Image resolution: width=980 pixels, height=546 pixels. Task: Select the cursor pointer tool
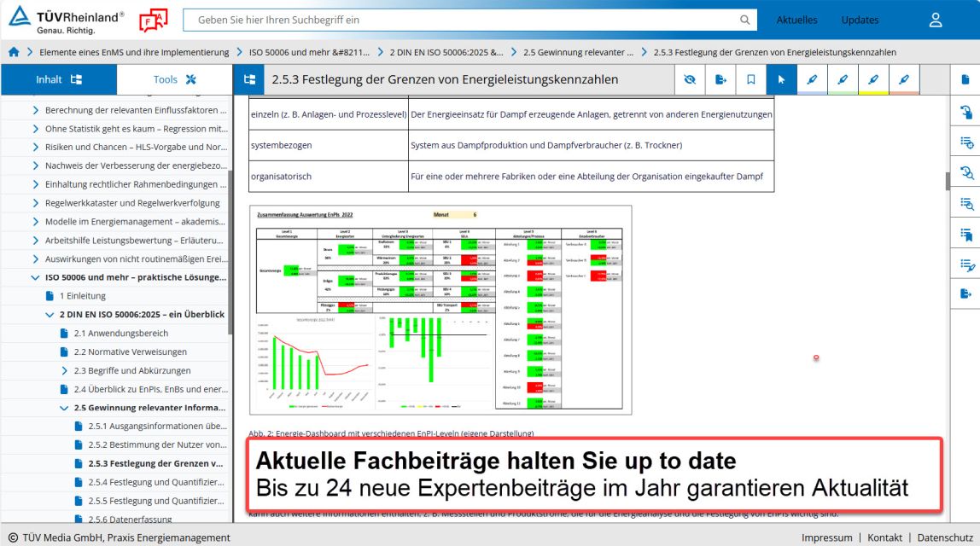[781, 79]
